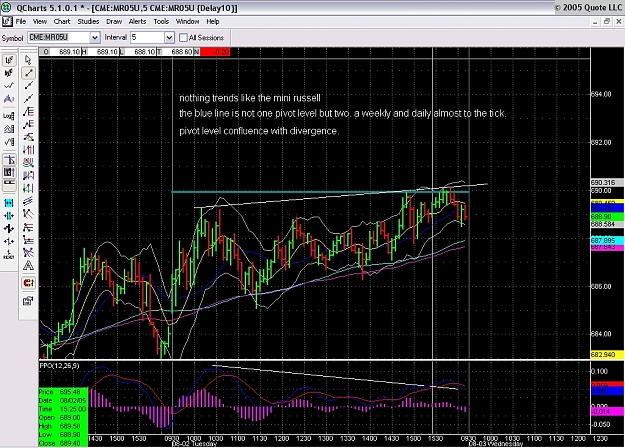Click the PPO(12,26,9) study label
The width and height of the screenshot is (625, 448).
pyautogui.click(x=59, y=365)
